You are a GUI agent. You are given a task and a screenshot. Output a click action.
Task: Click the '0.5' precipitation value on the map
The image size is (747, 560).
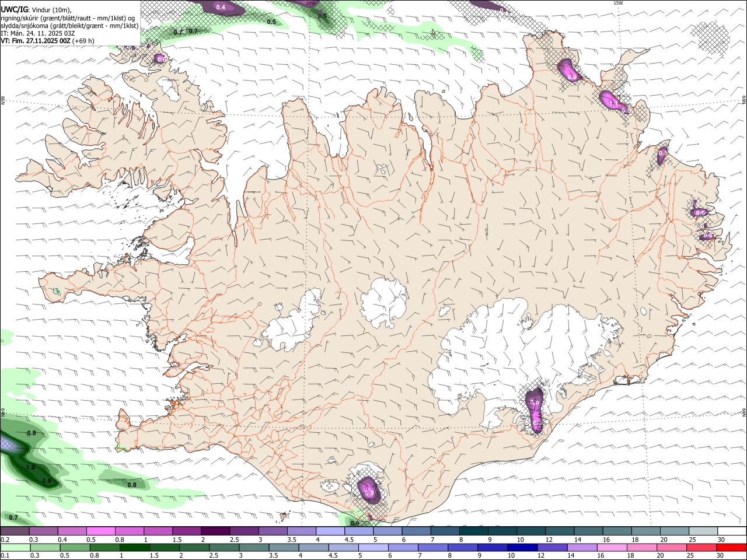point(271,22)
